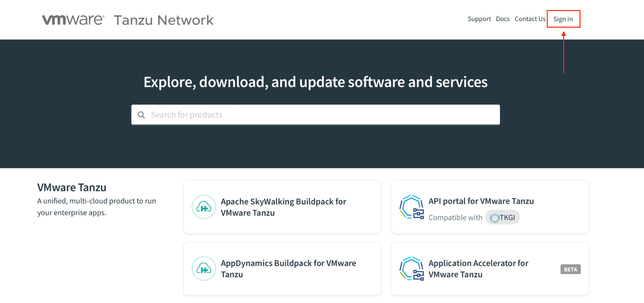Go to Docs in the top navigation

[x=503, y=19]
